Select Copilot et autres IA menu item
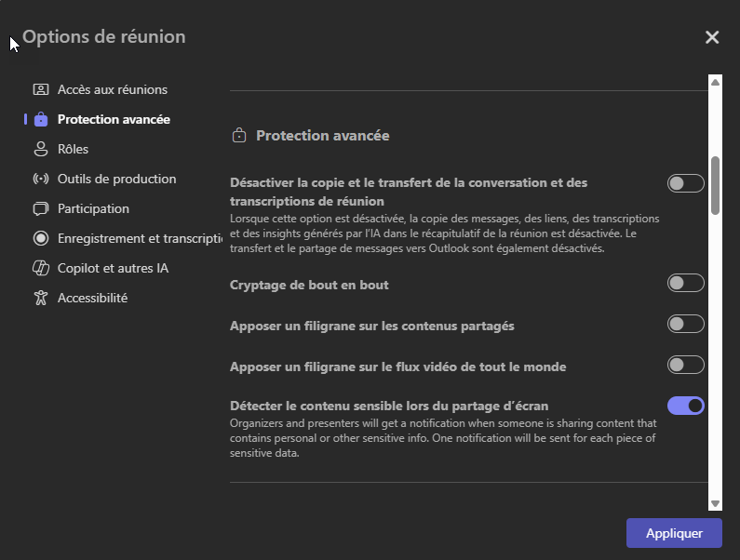The height and width of the screenshot is (560, 740). [113, 268]
